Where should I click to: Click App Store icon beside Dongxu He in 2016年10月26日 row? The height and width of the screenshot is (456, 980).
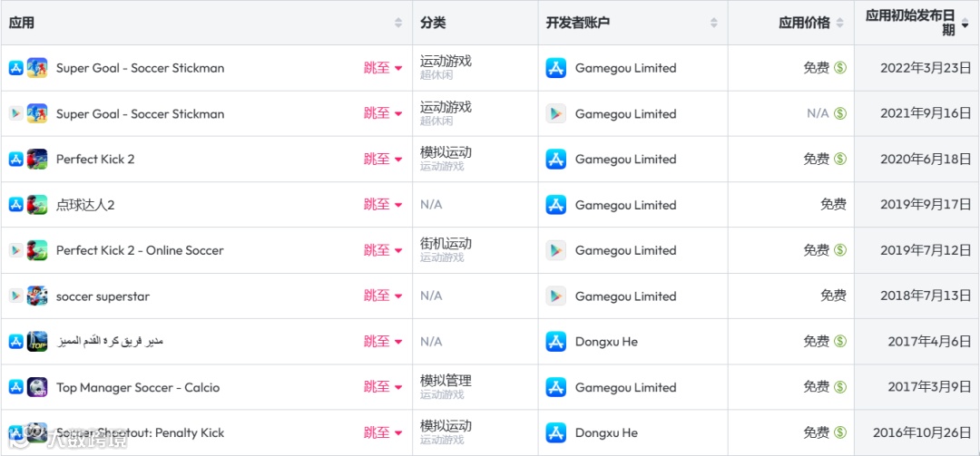[555, 433]
